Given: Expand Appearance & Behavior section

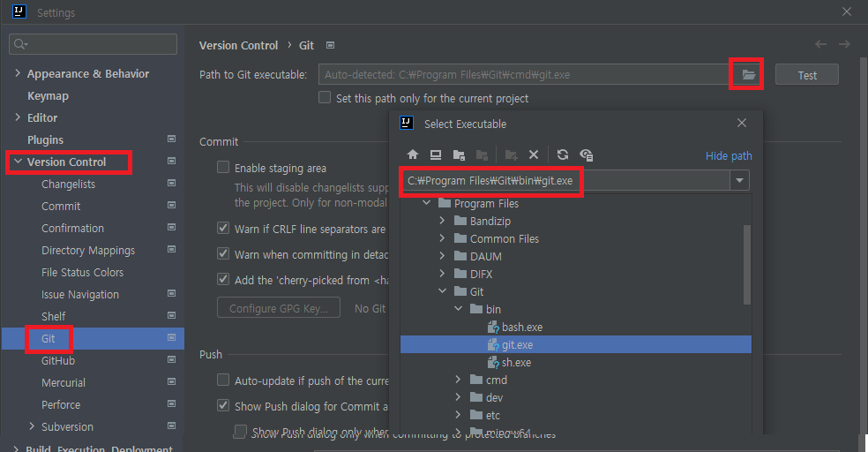Looking at the screenshot, I should 17,73.
